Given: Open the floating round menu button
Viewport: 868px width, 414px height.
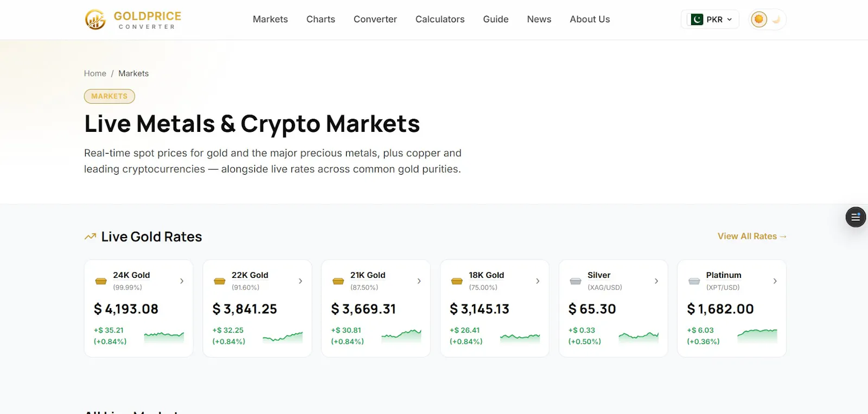Looking at the screenshot, I should tap(856, 217).
